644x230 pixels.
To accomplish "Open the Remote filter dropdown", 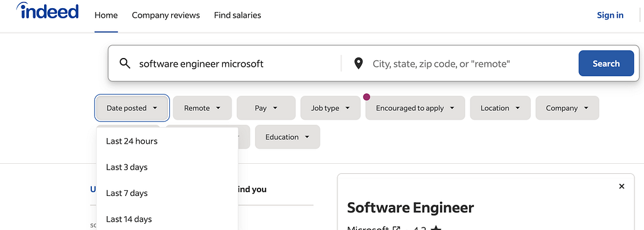I will (x=202, y=108).
